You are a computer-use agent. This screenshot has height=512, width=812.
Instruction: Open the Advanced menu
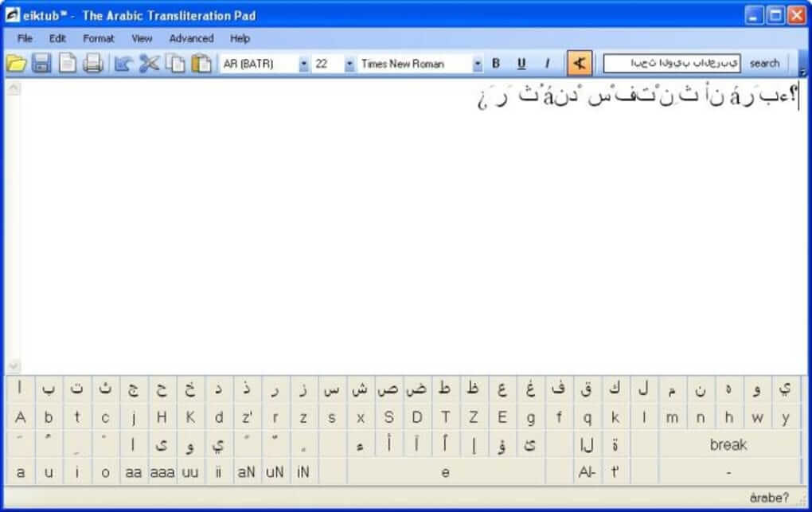pos(191,38)
